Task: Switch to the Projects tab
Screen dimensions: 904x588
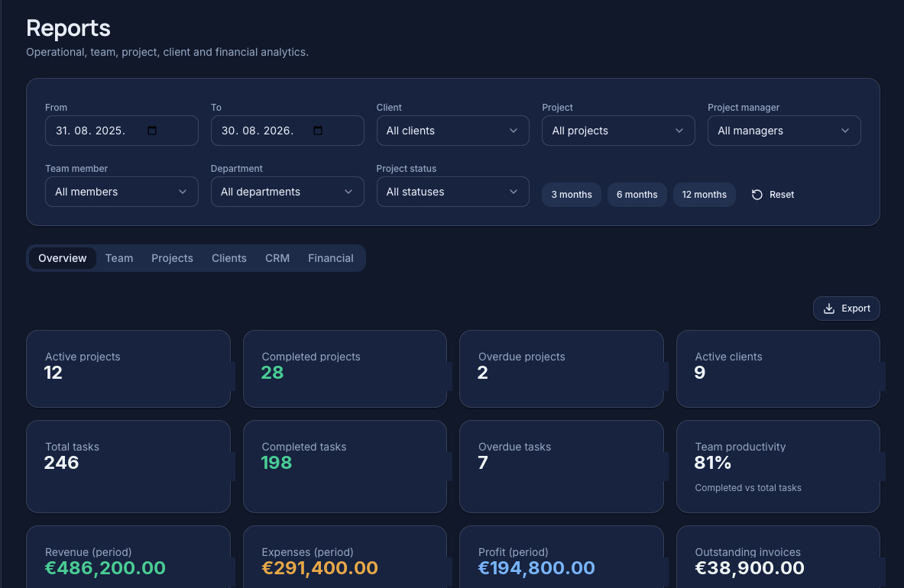Action: click(173, 259)
